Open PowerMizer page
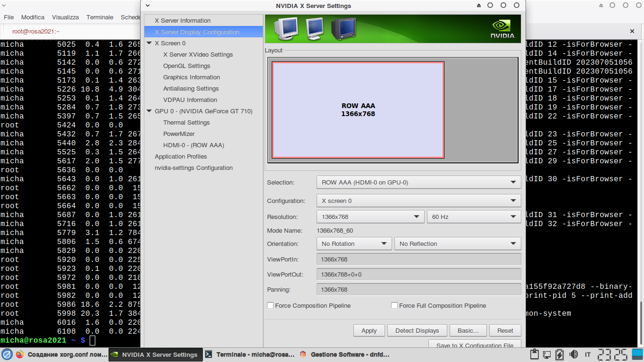Image resolution: width=644 pixels, height=362 pixels. 179,134
